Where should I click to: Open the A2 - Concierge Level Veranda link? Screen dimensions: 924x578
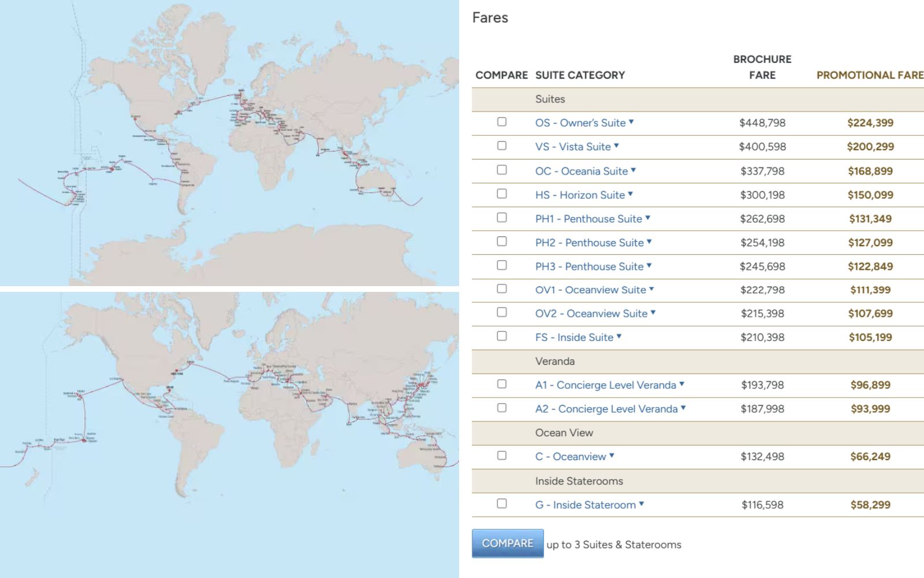pos(606,409)
